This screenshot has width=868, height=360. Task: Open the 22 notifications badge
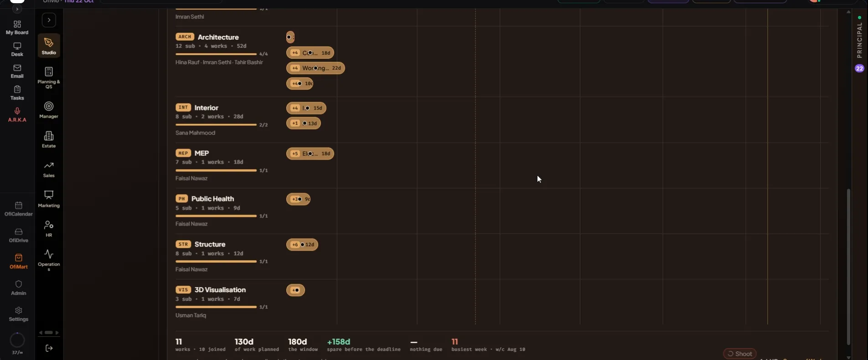point(859,68)
